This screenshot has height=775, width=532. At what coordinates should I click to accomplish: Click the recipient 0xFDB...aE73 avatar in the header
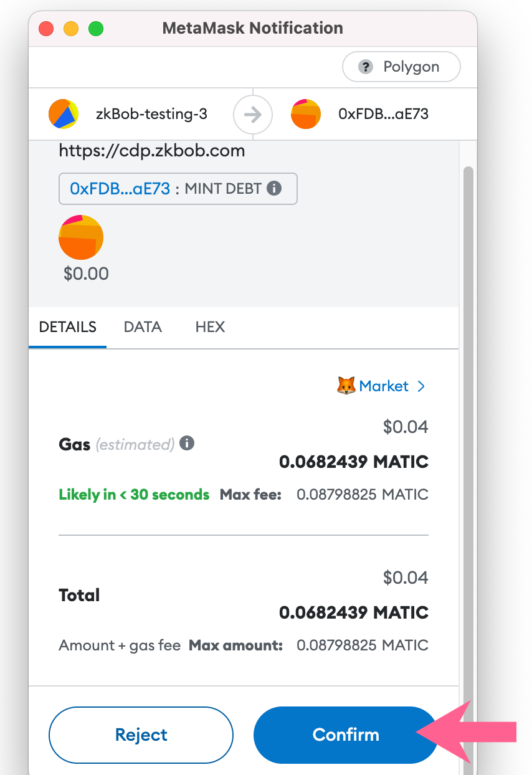click(x=306, y=114)
